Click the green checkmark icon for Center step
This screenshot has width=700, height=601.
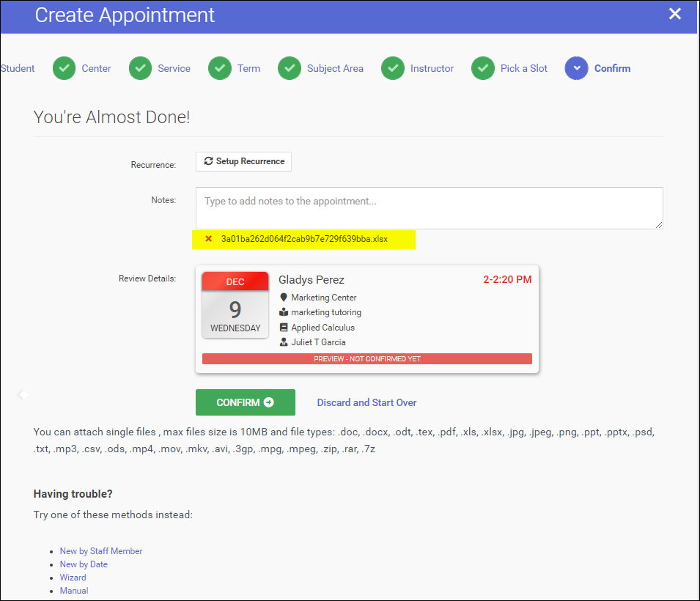65,68
